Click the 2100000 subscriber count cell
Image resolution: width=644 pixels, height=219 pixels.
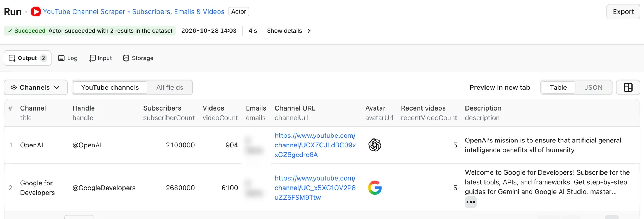click(180, 145)
